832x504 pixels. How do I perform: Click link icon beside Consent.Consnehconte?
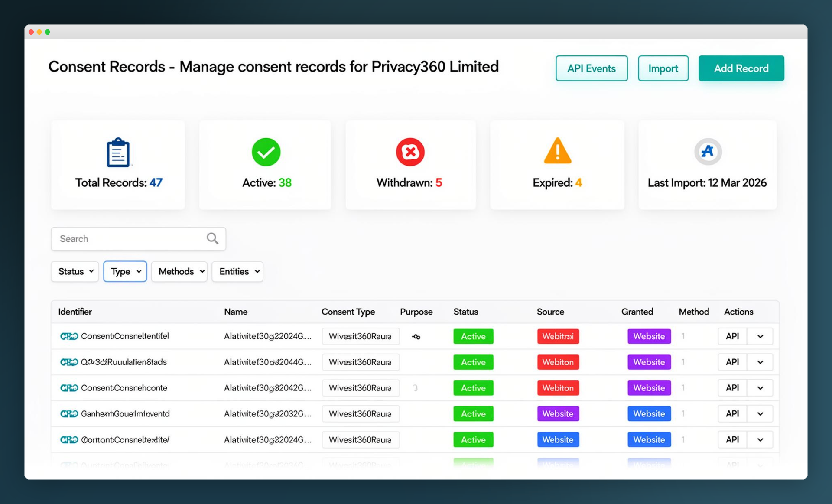point(69,388)
